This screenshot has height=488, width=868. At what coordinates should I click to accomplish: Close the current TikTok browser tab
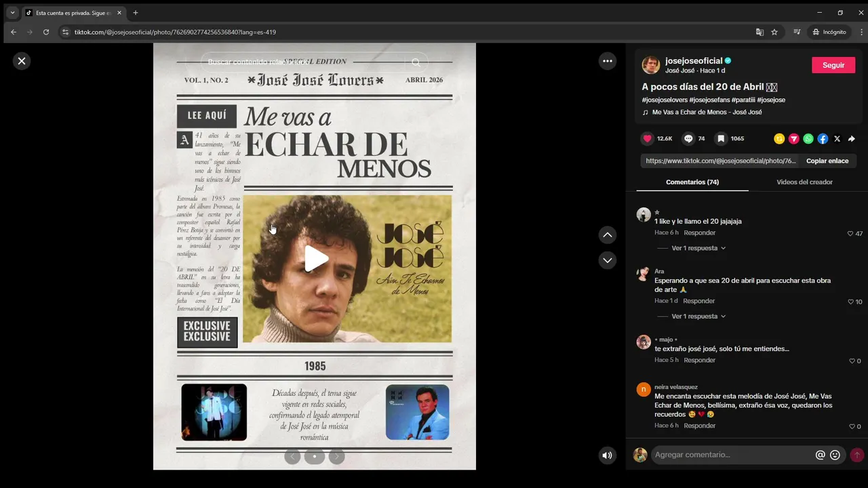point(119,13)
